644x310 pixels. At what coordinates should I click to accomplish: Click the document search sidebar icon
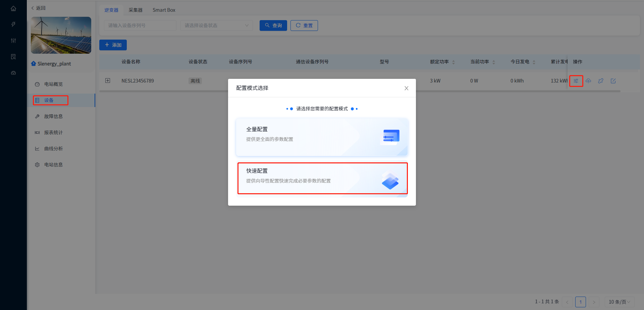click(13, 57)
